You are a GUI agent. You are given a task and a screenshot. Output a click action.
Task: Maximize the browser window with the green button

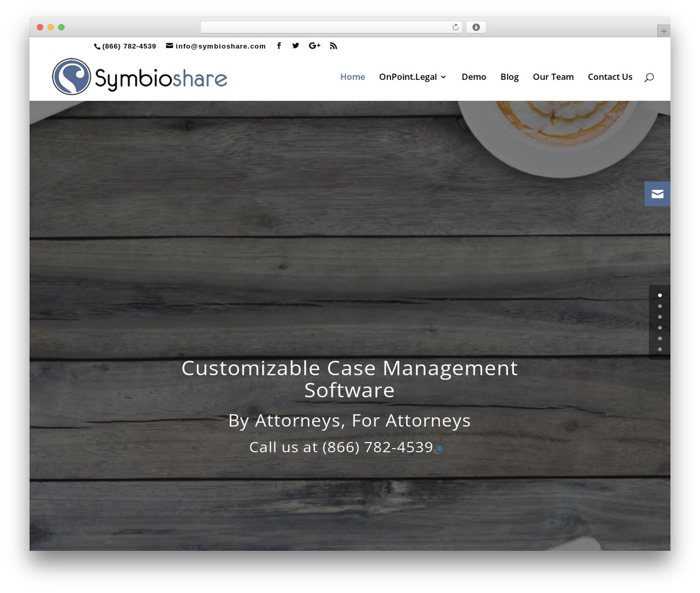pyautogui.click(x=61, y=27)
